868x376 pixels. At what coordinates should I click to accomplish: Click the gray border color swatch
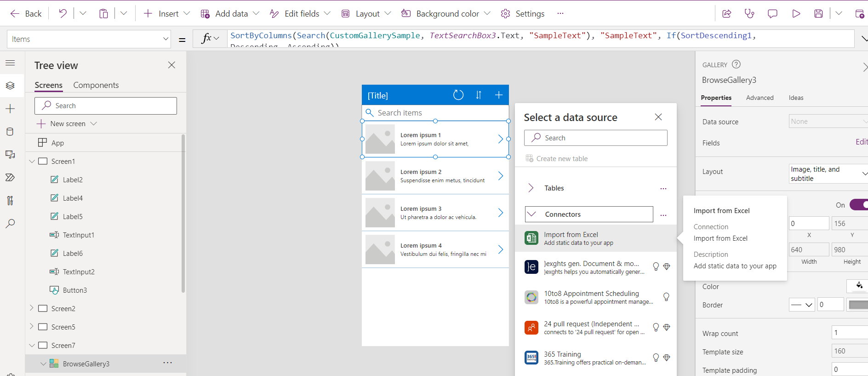coord(858,305)
